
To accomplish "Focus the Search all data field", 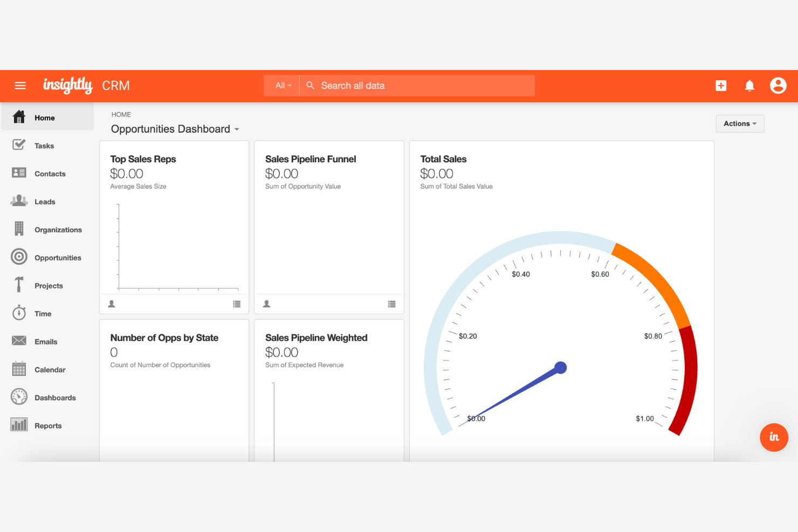I will click(417, 85).
